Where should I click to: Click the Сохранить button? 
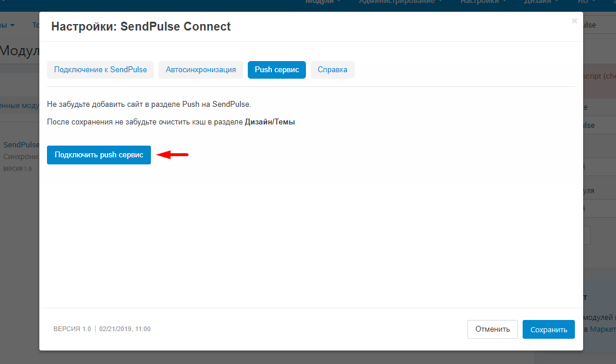[548, 329]
